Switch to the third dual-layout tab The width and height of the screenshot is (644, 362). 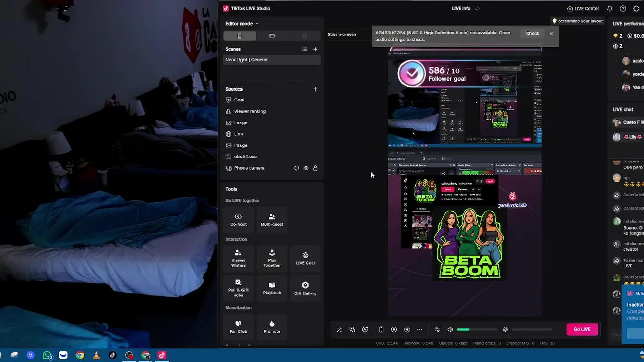click(304, 36)
